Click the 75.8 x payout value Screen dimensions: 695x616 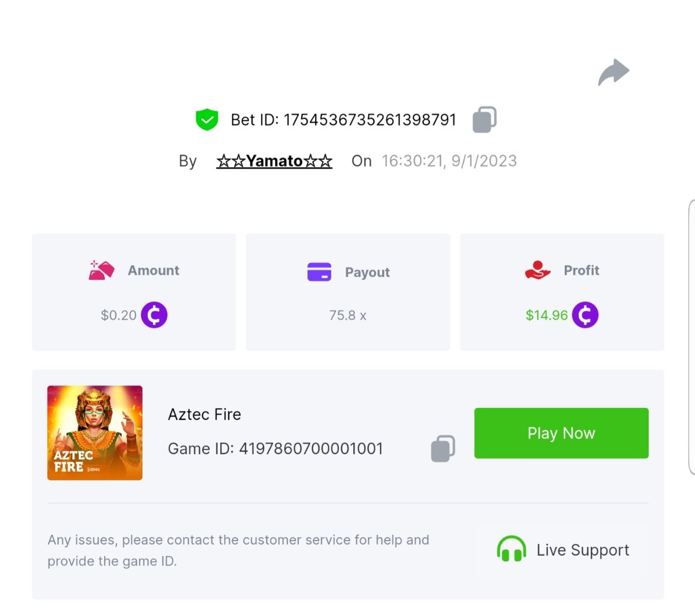(348, 316)
